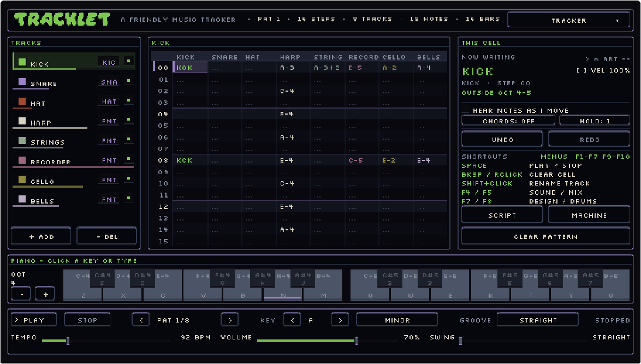
Task: Click the Hold: 1 button
Action: (x=595, y=121)
